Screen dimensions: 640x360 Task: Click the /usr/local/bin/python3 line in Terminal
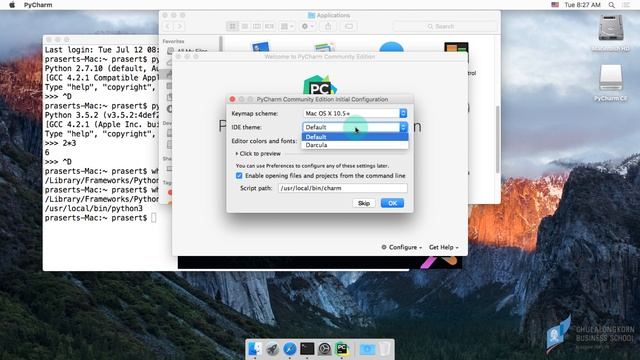pyautogui.click(x=94, y=209)
